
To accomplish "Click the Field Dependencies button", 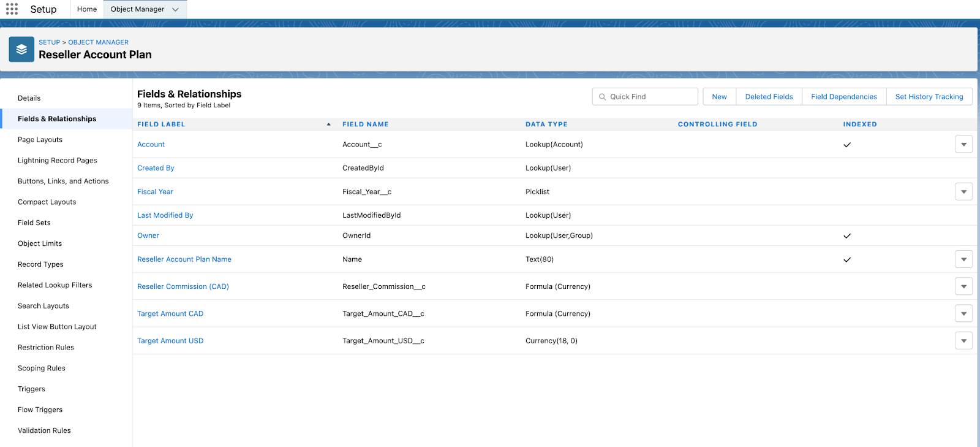I will tap(844, 97).
